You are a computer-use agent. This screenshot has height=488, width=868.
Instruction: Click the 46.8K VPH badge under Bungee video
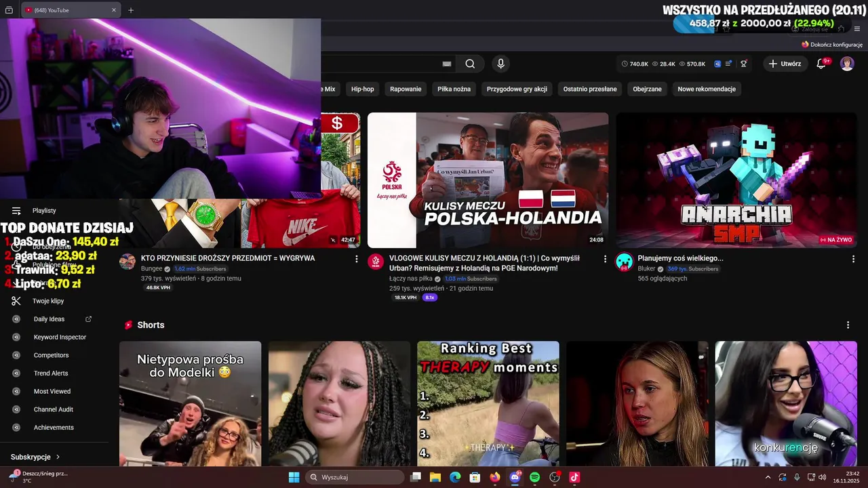click(x=158, y=288)
